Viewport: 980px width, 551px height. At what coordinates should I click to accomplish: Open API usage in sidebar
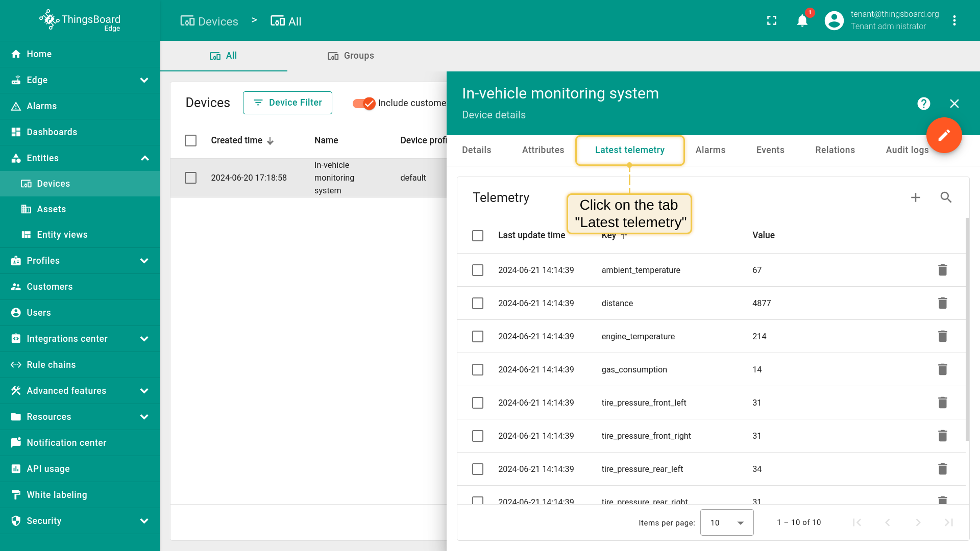click(x=80, y=469)
